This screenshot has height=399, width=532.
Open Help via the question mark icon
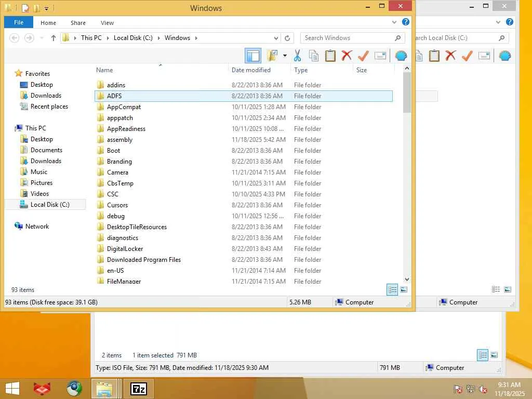coord(405,22)
